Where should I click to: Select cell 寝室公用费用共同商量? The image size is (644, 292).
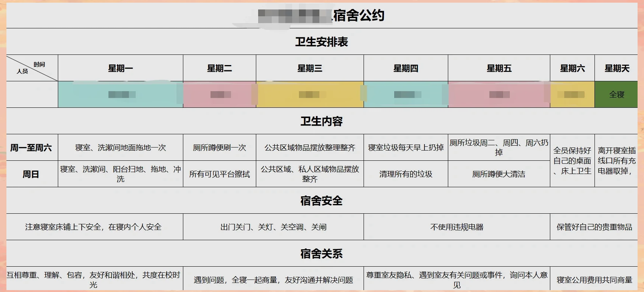[594, 279]
